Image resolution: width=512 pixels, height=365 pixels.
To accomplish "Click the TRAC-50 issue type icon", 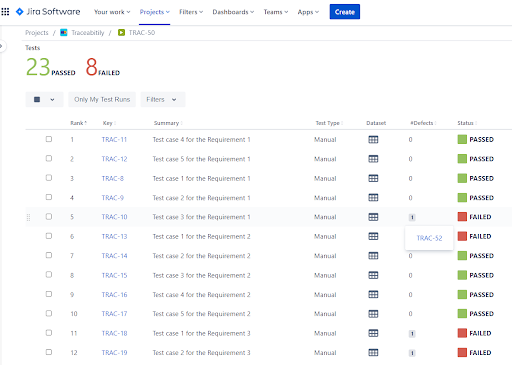I will pyautogui.click(x=121, y=33).
